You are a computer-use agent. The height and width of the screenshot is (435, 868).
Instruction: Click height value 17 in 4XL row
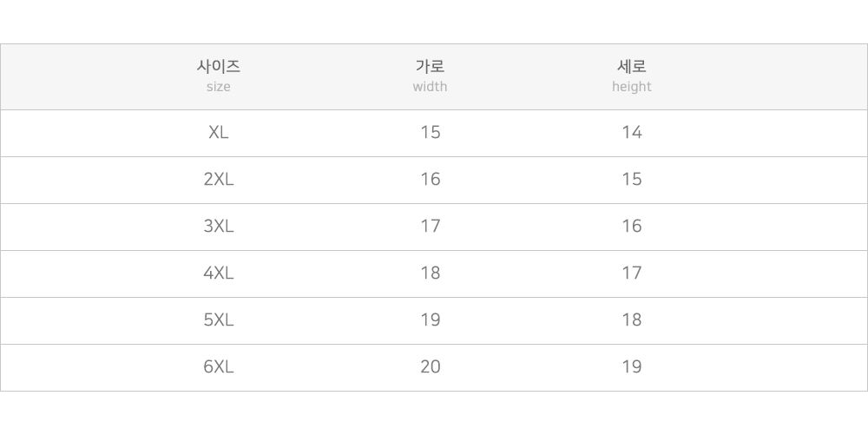coord(631,274)
